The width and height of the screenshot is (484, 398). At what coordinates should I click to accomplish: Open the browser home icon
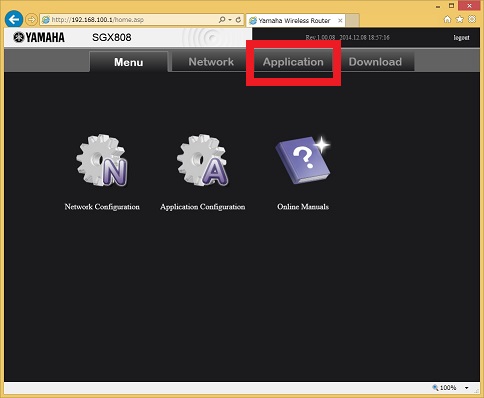click(447, 19)
